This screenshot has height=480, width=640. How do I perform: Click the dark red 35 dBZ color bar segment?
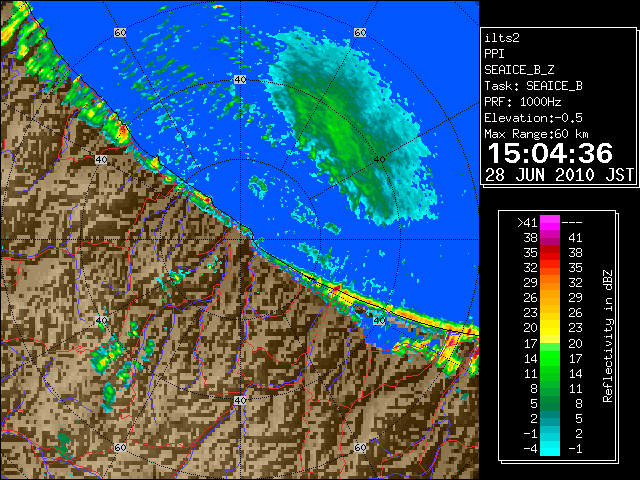point(550,252)
